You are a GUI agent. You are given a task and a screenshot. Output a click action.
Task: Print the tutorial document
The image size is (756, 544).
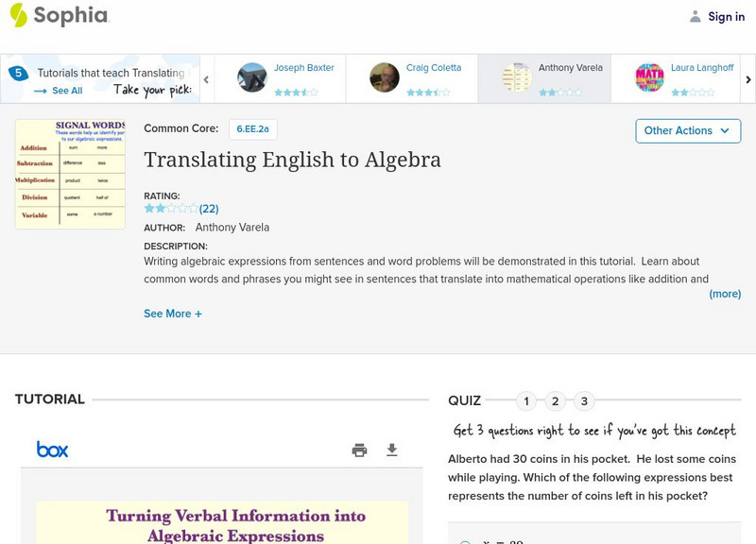point(359,450)
